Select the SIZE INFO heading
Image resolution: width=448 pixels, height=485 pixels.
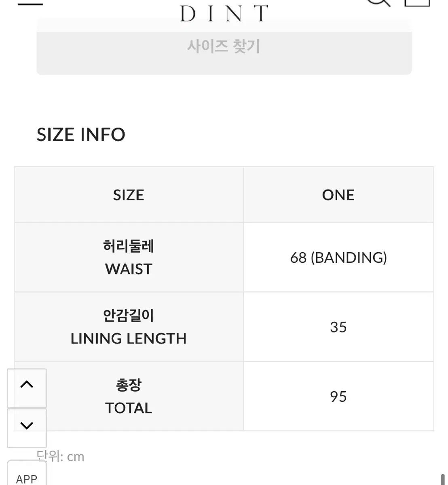click(x=81, y=135)
